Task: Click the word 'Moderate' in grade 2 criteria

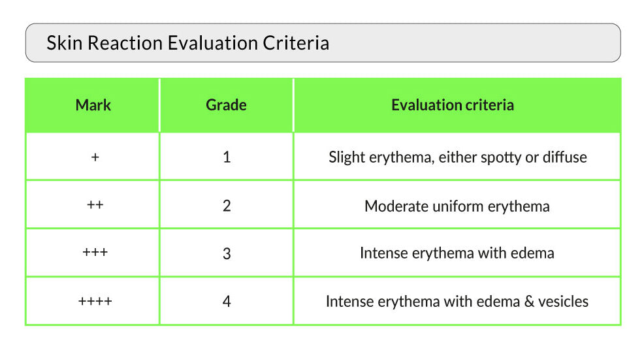Action: [x=396, y=206]
